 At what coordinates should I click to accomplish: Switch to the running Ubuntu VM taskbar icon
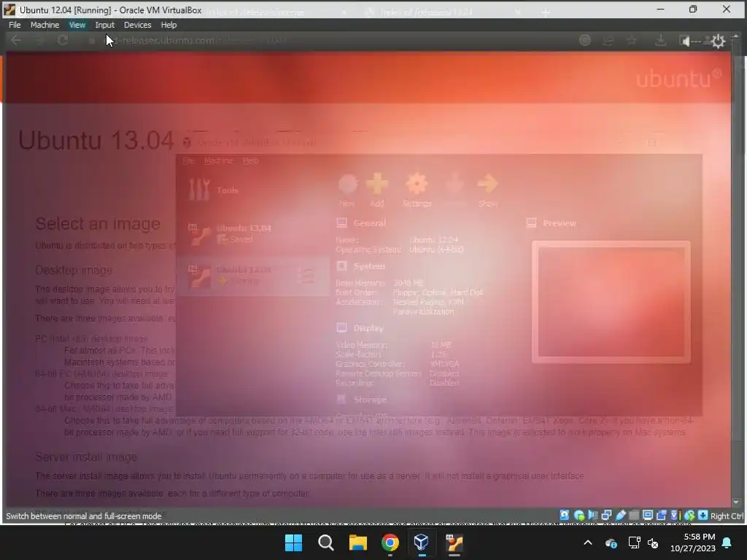pos(454,542)
